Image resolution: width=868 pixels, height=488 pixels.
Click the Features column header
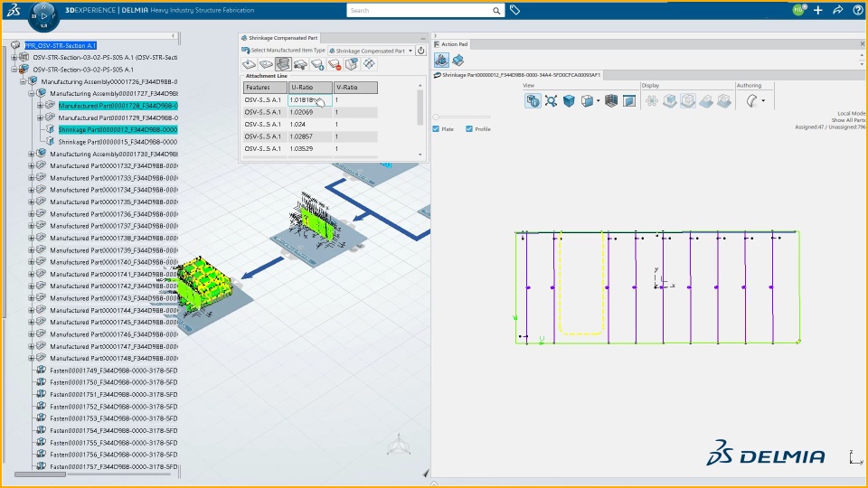[x=265, y=88]
